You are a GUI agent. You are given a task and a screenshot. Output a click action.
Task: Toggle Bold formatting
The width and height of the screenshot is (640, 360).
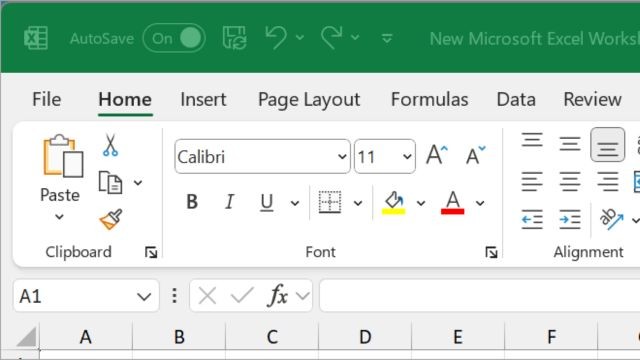click(192, 202)
